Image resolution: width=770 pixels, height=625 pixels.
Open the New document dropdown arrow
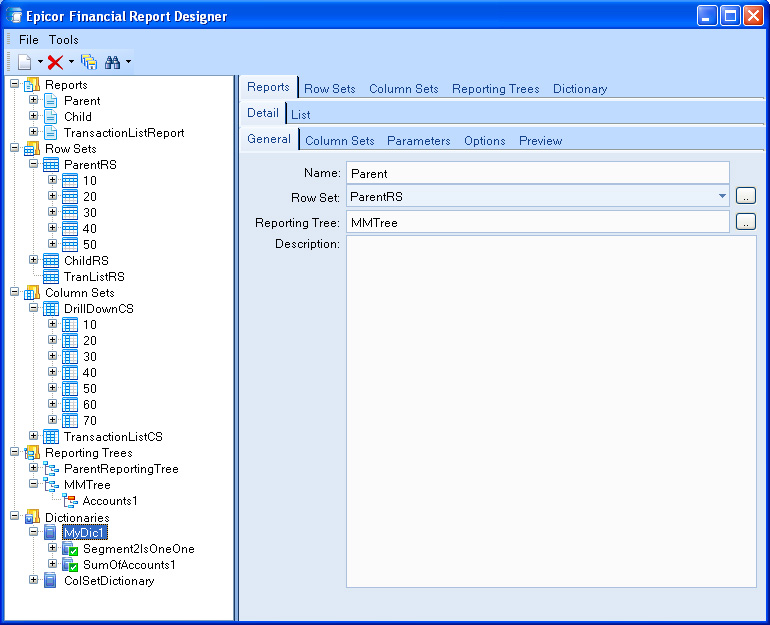click(40, 62)
